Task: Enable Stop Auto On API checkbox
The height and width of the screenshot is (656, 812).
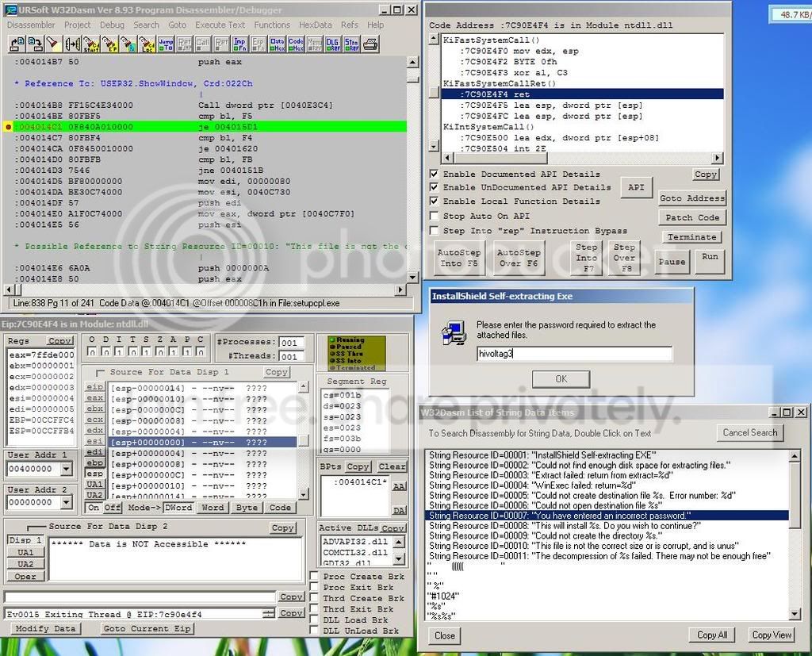Action: pyautogui.click(x=434, y=216)
